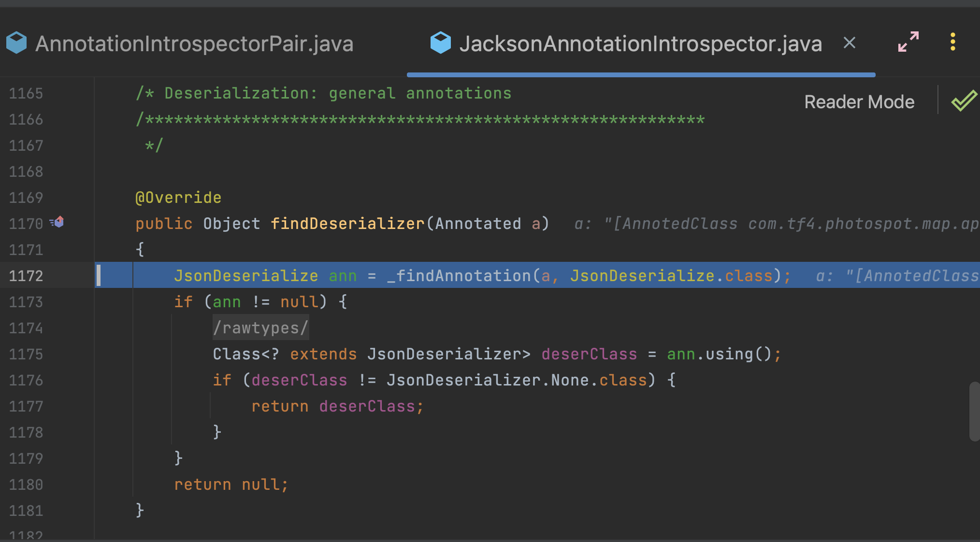Expand the folded /rawtypes/ region
980x542 pixels.
click(260, 328)
